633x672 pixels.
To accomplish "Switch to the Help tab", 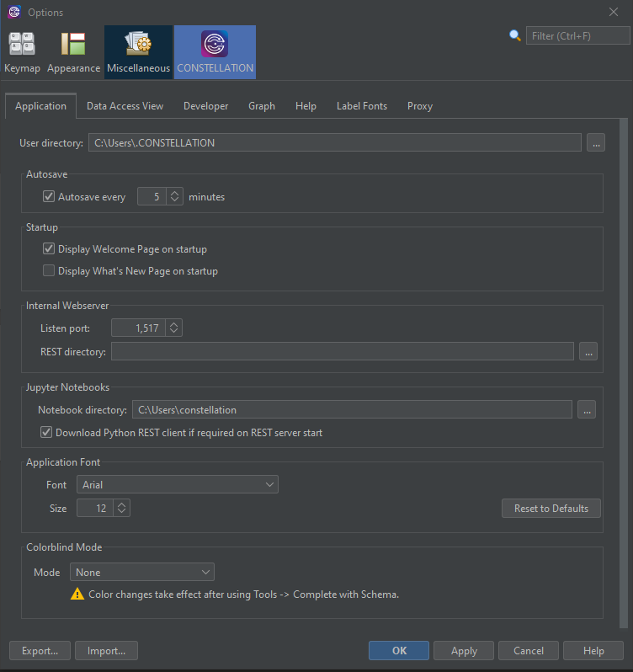I will point(306,106).
